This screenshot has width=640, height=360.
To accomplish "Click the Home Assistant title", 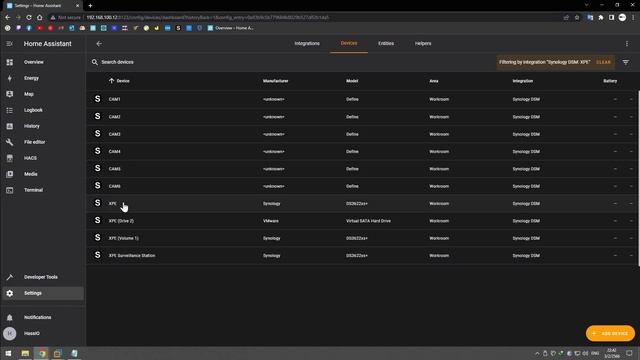I will [47, 44].
